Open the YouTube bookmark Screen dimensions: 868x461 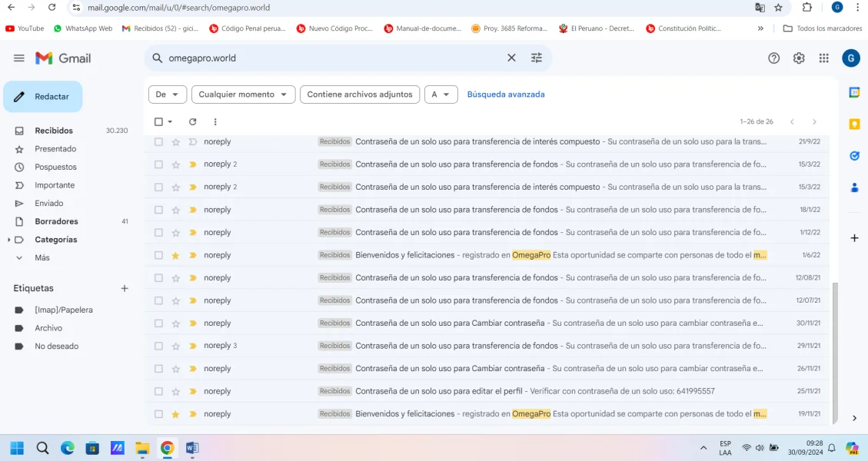point(25,28)
